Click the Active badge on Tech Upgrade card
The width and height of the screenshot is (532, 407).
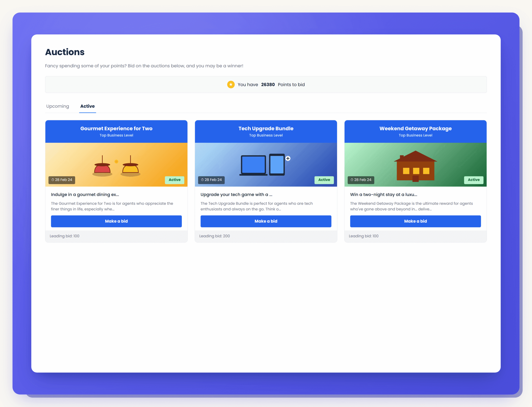click(324, 180)
